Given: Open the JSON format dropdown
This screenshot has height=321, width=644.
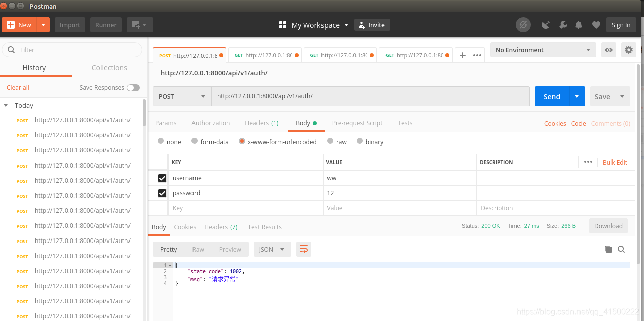Looking at the screenshot, I should [272, 249].
